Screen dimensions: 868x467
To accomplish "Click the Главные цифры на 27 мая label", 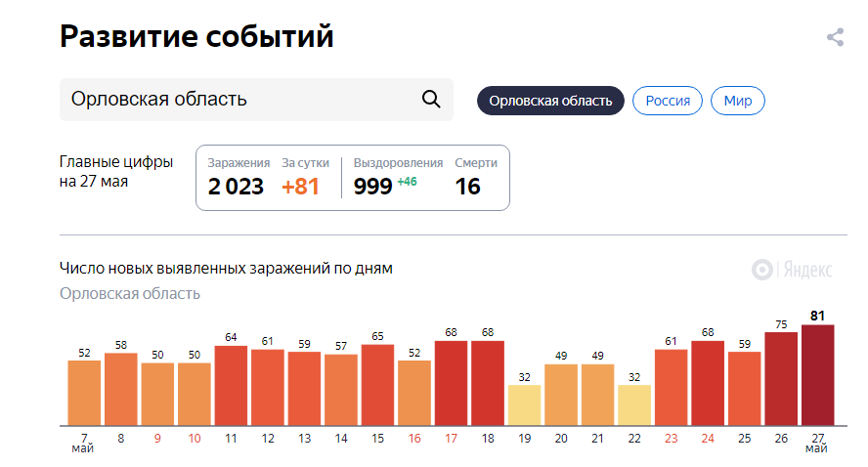I will (x=116, y=172).
